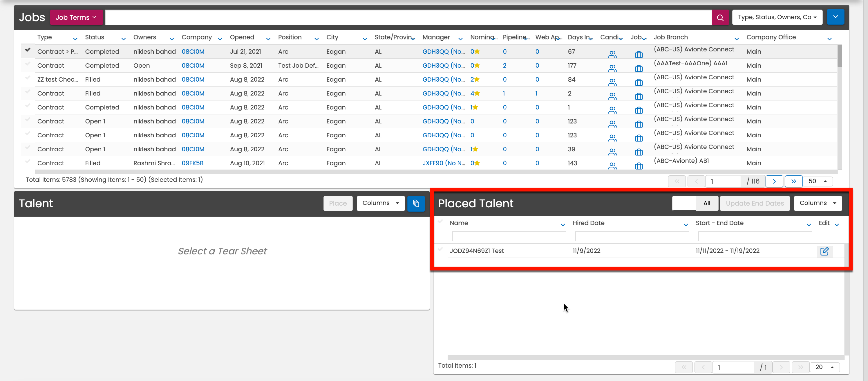868x381 pixels.
Task: Select checkbox for Sep 8, 2021 job row
Action: pos(28,63)
